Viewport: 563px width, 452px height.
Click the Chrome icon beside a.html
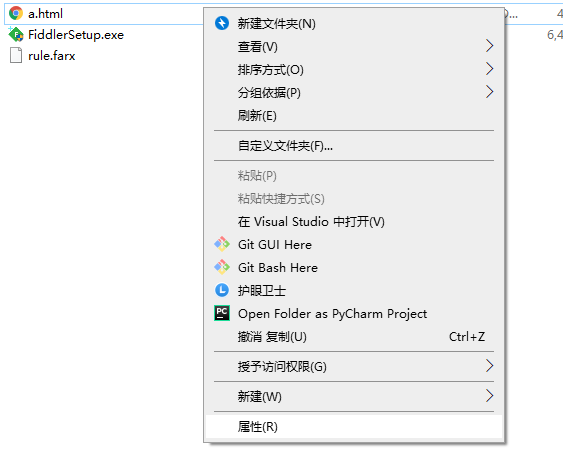(16, 13)
